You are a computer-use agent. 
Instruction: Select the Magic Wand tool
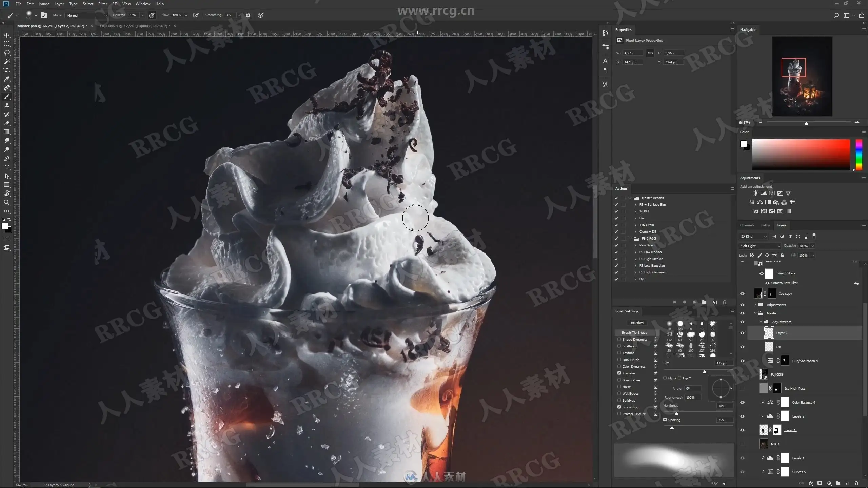coord(7,62)
